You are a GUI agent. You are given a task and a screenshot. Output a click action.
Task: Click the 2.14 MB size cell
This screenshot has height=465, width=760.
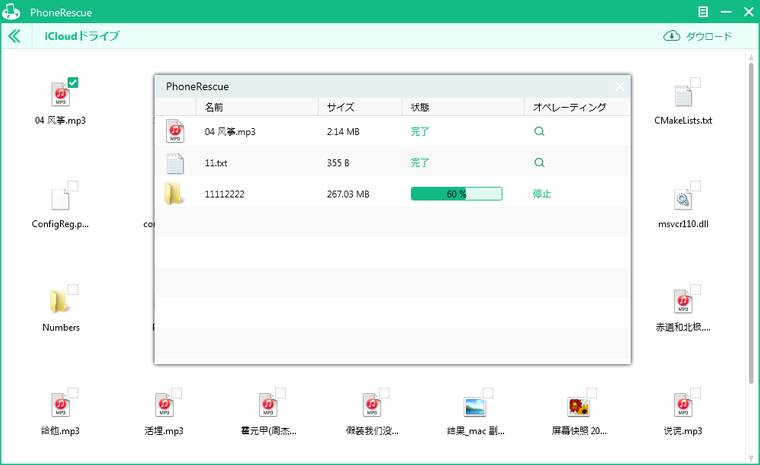[x=343, y=132]
